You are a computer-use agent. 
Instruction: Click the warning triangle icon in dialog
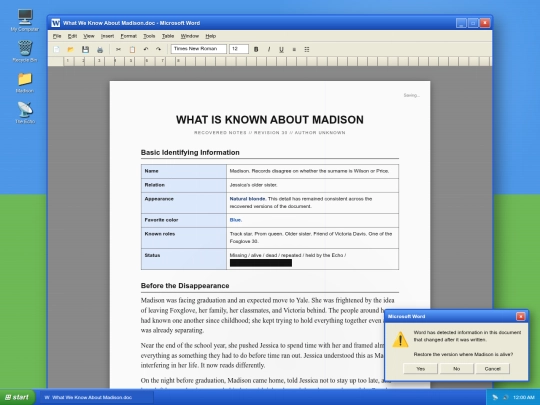(x=400, y=340)
